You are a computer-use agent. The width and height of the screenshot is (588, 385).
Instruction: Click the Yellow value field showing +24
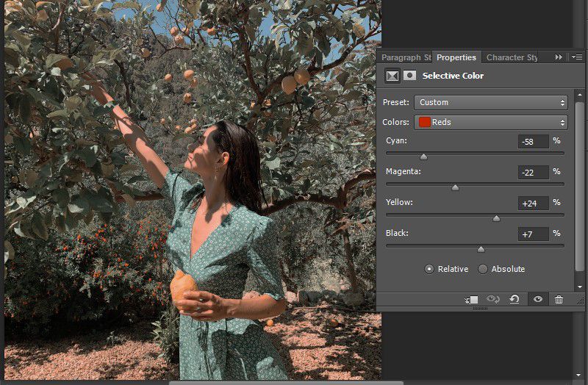pos(534,204)
